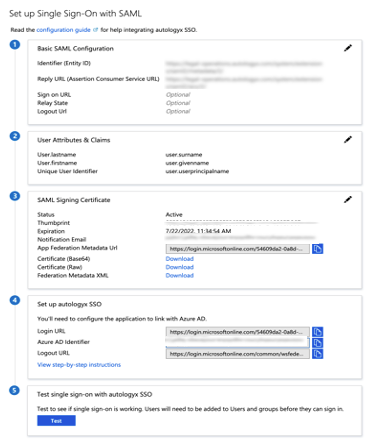369x441 pixels.
Task: Click 'Set up Single Sign-On with SAML' title
Action: (x=75, y=14)
